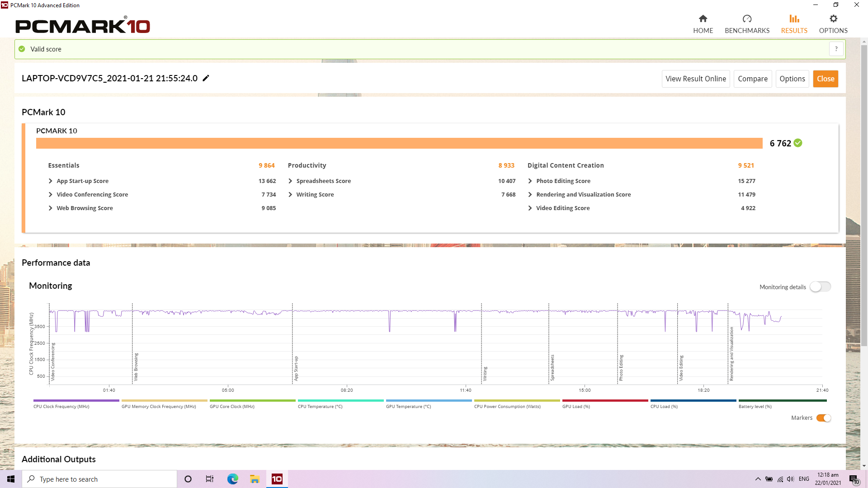This screenshot has height=488, width=868.
Task: Select GPU Core Clock legend swatch
Action: (252, 400)
